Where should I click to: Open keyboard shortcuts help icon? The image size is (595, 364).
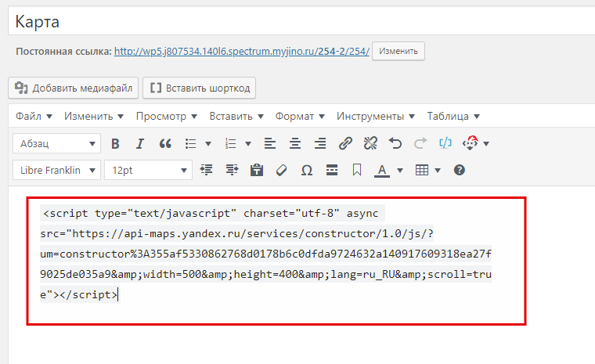click(459, 170)
